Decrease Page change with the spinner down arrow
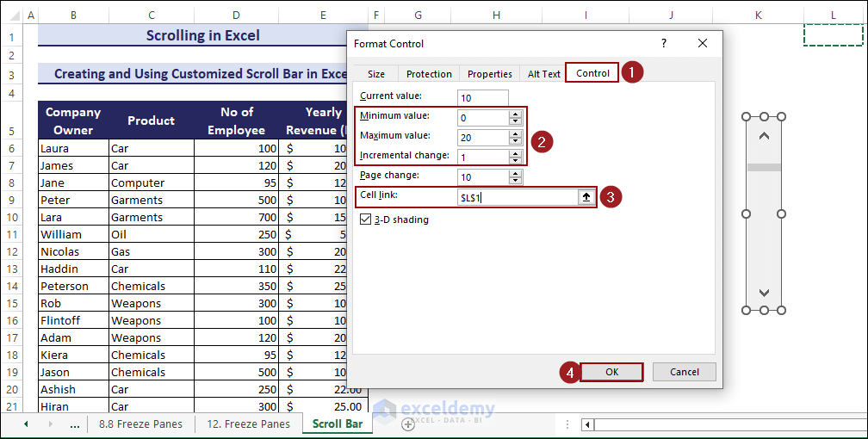868x439 pixels. tap(515, 181)
